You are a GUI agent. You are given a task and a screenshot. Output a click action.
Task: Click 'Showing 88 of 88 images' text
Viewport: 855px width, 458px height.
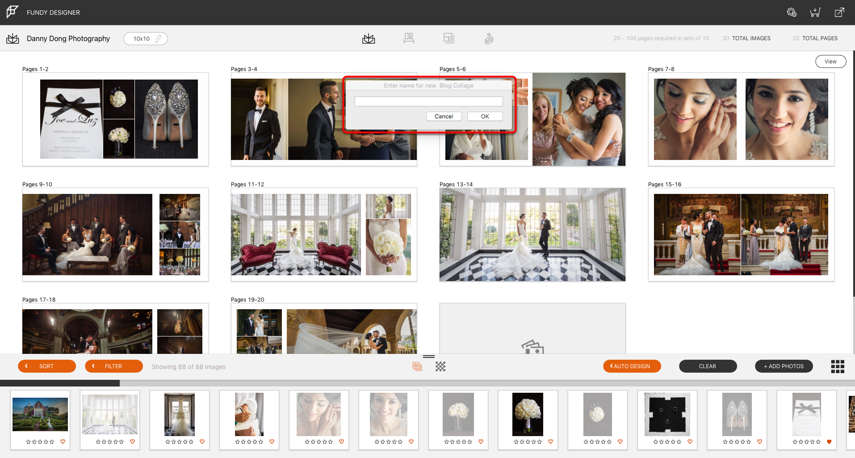[x=189, y=367]
